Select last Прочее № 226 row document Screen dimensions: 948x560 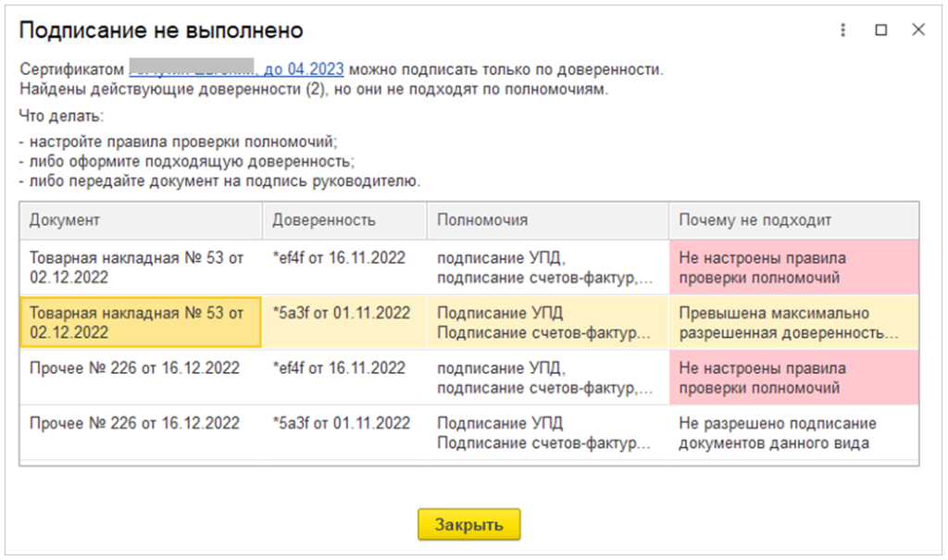[x=134, y=424]
